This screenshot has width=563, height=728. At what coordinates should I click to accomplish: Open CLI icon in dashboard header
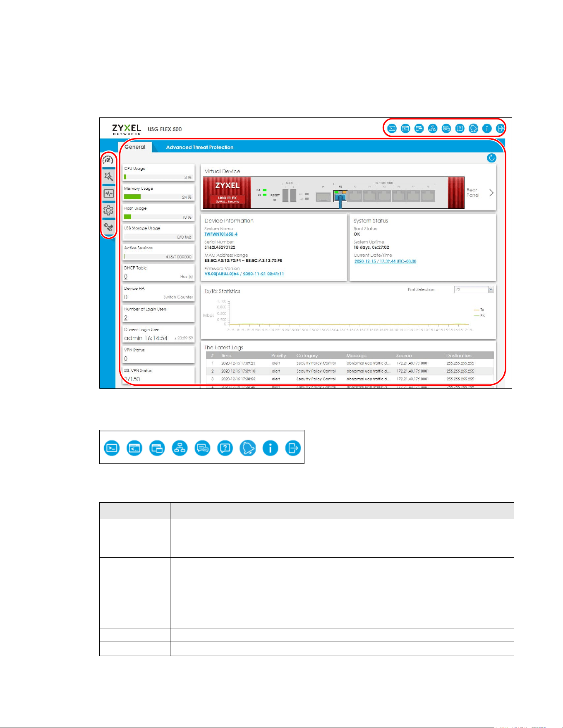pyautogui.click(x=405, y=128)
